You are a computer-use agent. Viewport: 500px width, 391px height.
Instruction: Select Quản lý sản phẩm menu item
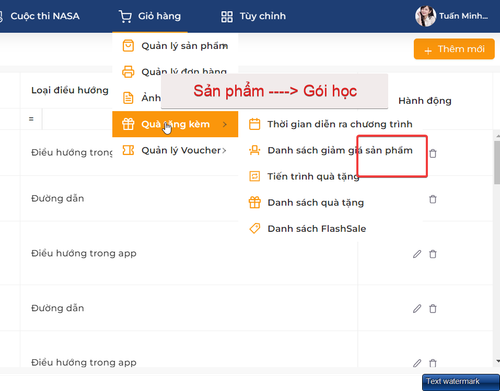coord(175,46)
